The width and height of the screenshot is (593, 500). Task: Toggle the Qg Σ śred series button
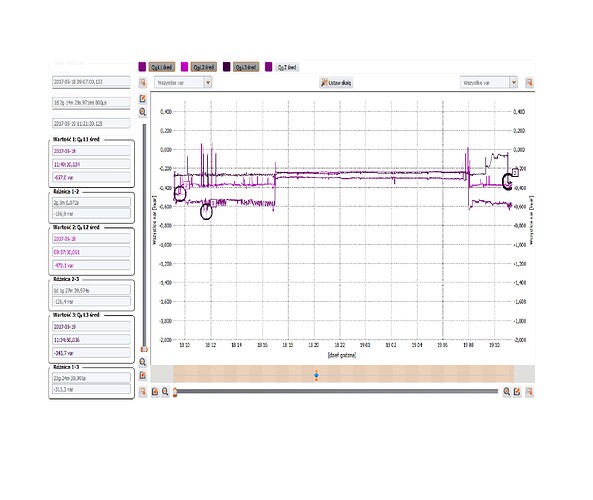point(287,67)
